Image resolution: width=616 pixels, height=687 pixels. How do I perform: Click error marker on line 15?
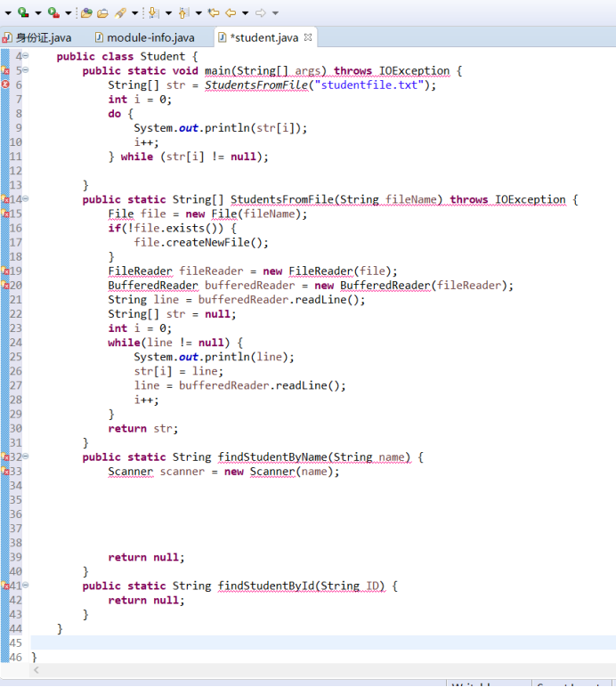coord(5,214)
